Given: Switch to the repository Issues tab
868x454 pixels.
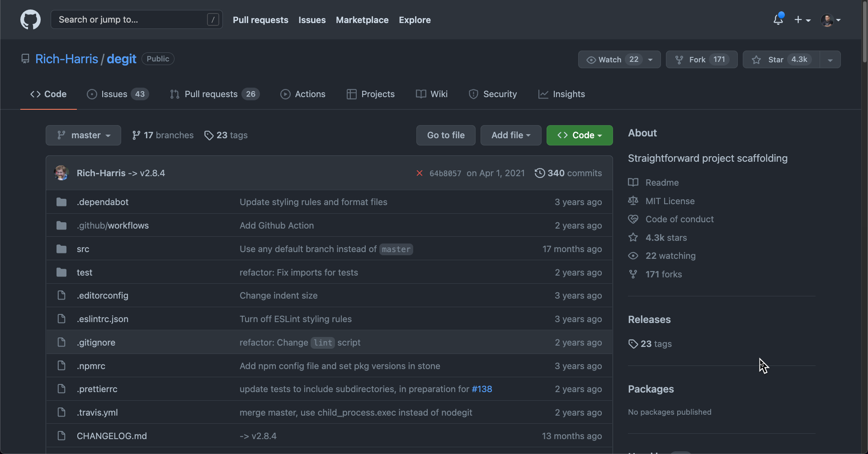Looking at the screenshot, I should [x=118, y=94].
